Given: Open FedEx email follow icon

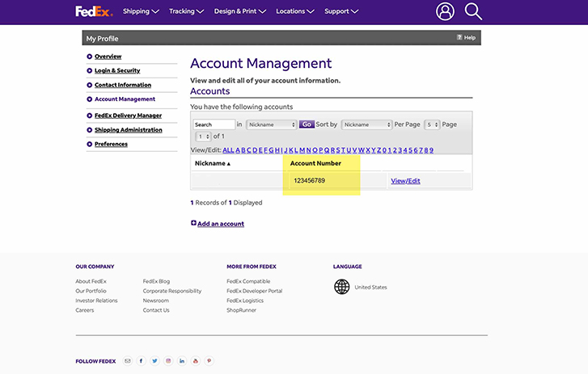Looking at the screenshot, I should pos(128,361).
